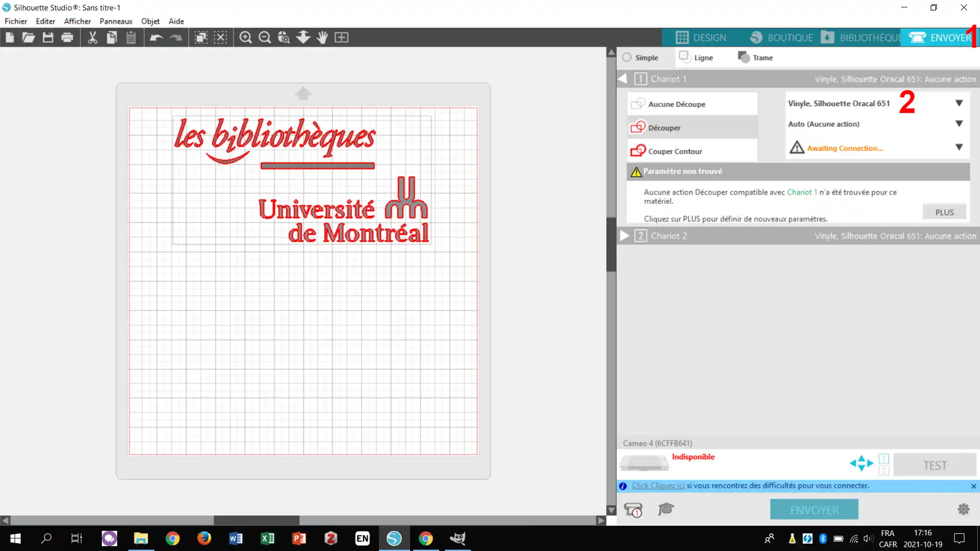Screen dimensions: 980x551
Task: Choose the Découper cut option
Action: tap(692, 127)
